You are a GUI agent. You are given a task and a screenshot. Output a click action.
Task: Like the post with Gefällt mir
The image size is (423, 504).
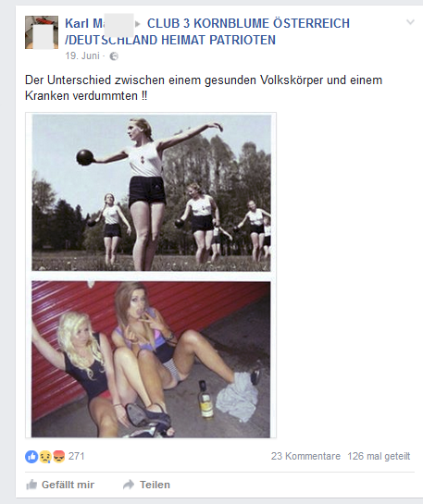click(x=60, y=485)
